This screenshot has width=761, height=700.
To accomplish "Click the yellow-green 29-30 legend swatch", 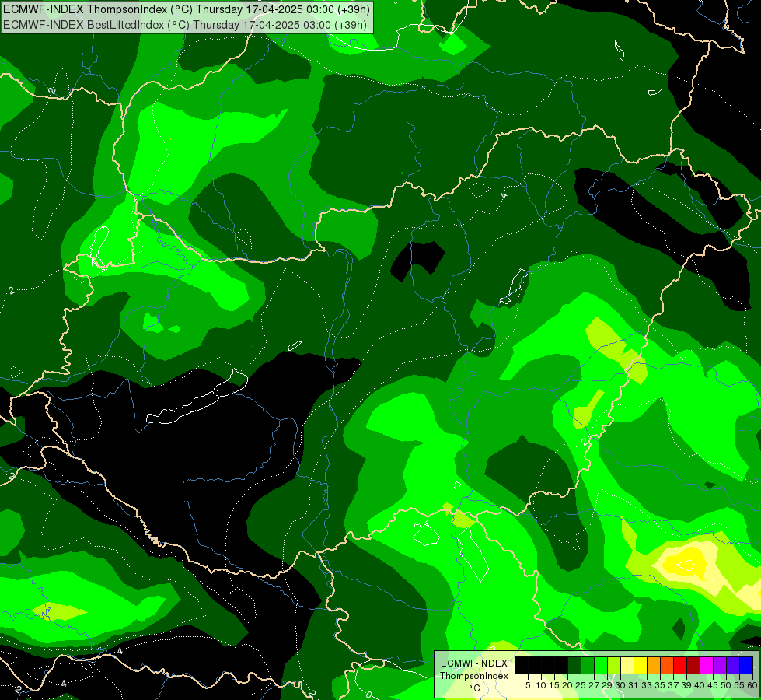I will (x=614, y=665).
